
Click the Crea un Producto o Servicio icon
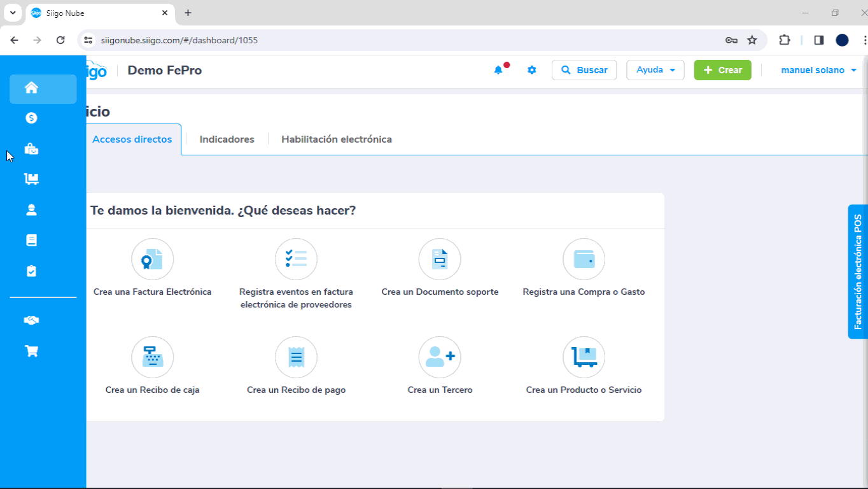584,357
